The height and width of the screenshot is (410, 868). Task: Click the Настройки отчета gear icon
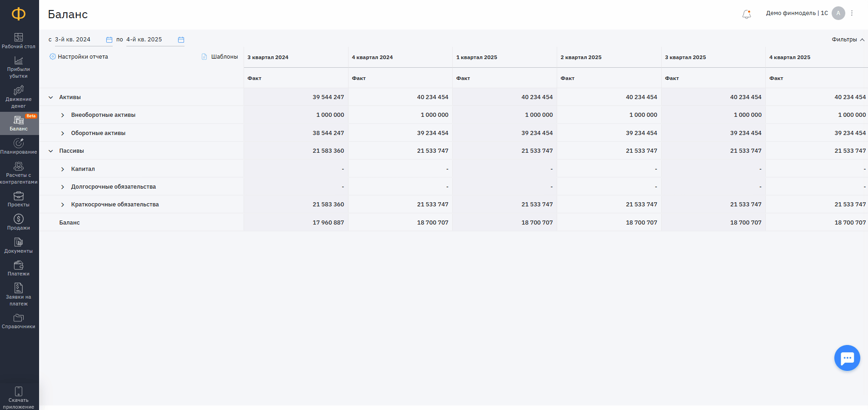(53, 57)
